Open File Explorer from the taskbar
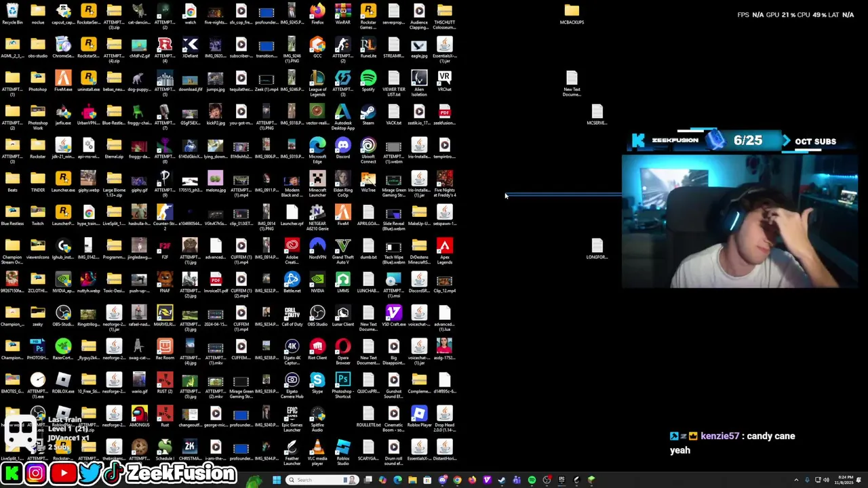The height and width of the screenshot is (488, 868). [x=412, y=480]
